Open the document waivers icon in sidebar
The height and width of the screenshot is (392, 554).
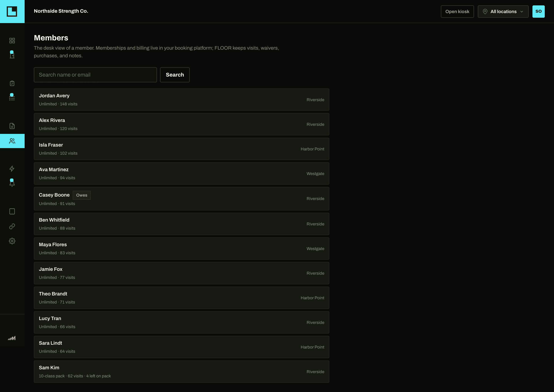tap(12, 126)
